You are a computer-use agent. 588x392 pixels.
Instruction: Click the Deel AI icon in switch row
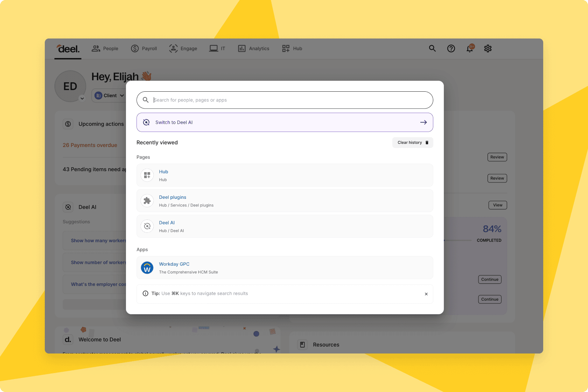point(147,122)
